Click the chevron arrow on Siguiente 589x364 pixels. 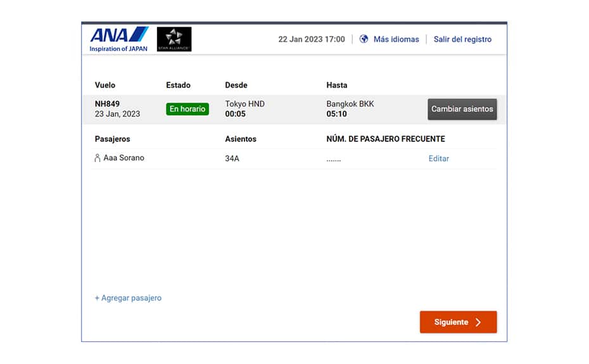[478, 322]
